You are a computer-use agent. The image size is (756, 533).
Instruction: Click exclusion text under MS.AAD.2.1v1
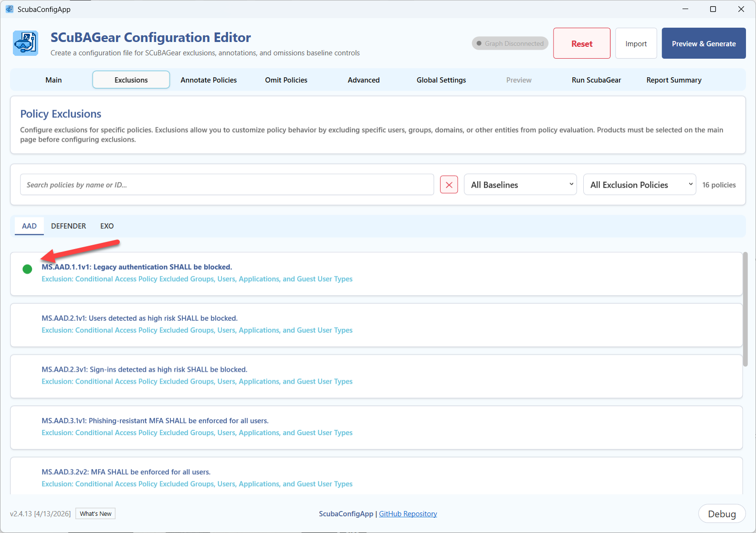click(197, 330)
